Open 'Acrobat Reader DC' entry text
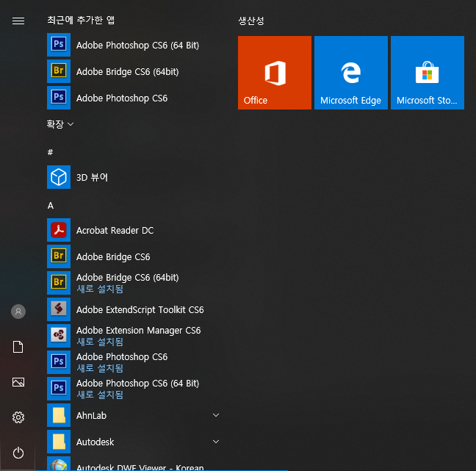The height and width of the screenshot is (471, 476). [115, 231]
